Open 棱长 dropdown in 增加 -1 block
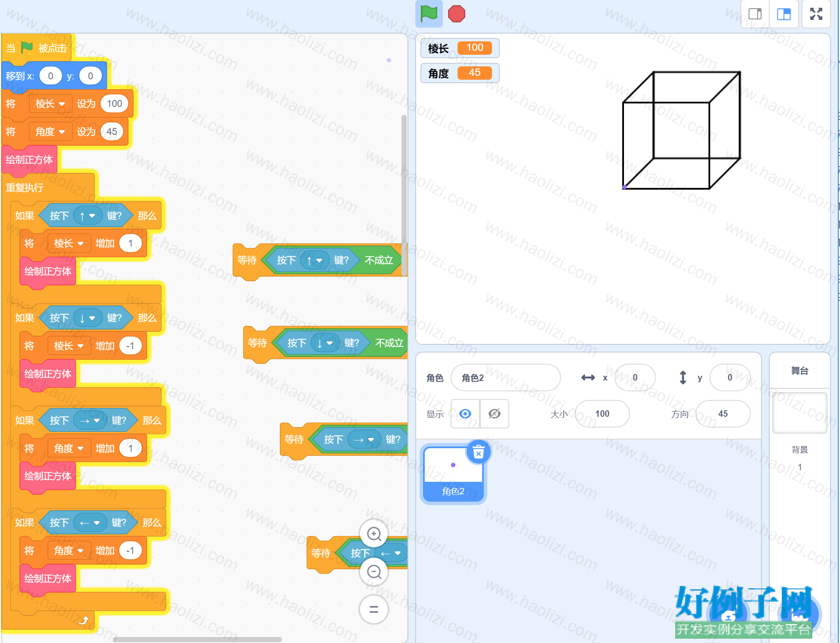 [x=69, y=346]
